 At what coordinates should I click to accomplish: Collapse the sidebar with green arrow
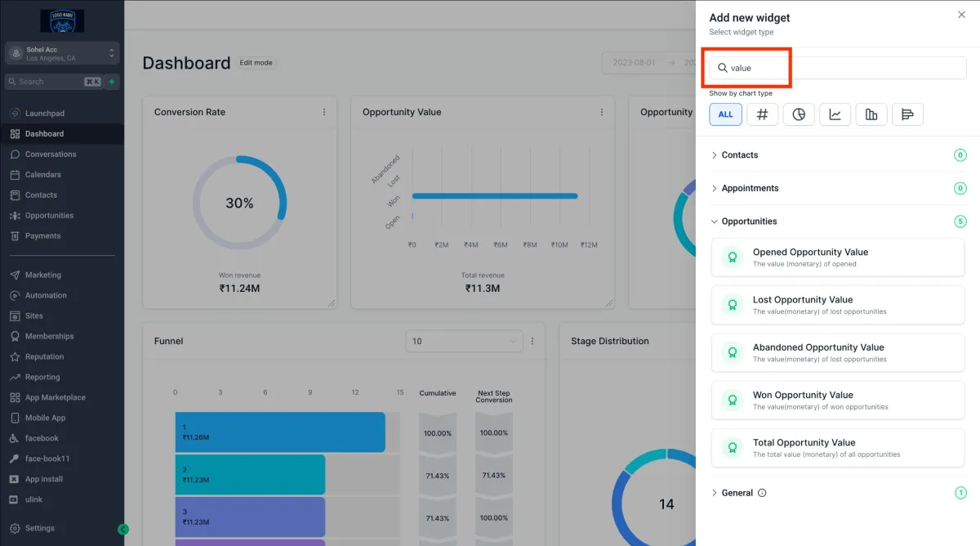click(x=122, y=529)
